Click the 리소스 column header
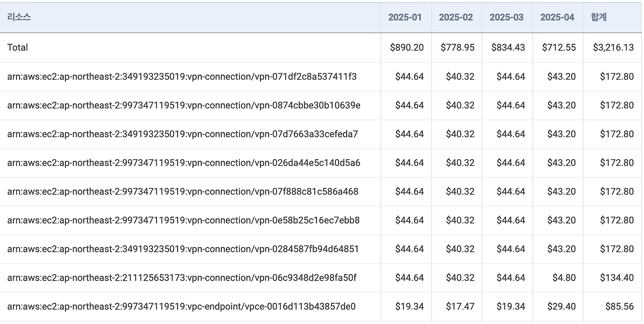644x324 pixels. click(x=19, y=17)
